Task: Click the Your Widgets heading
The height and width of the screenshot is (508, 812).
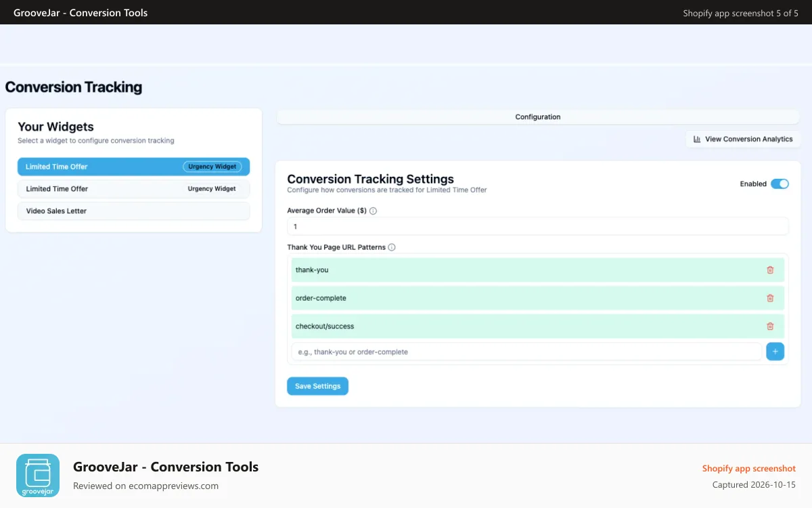Action: (55, 127)
